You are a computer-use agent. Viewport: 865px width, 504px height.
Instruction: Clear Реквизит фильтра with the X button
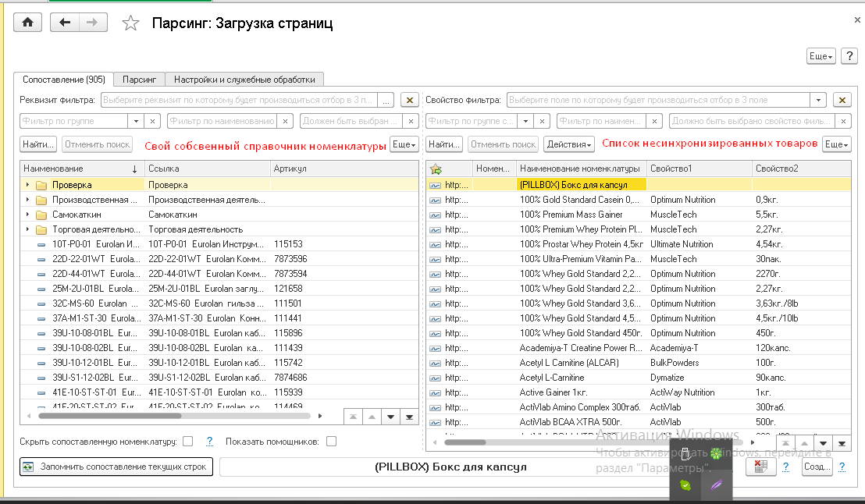click(x=409, y=100)
